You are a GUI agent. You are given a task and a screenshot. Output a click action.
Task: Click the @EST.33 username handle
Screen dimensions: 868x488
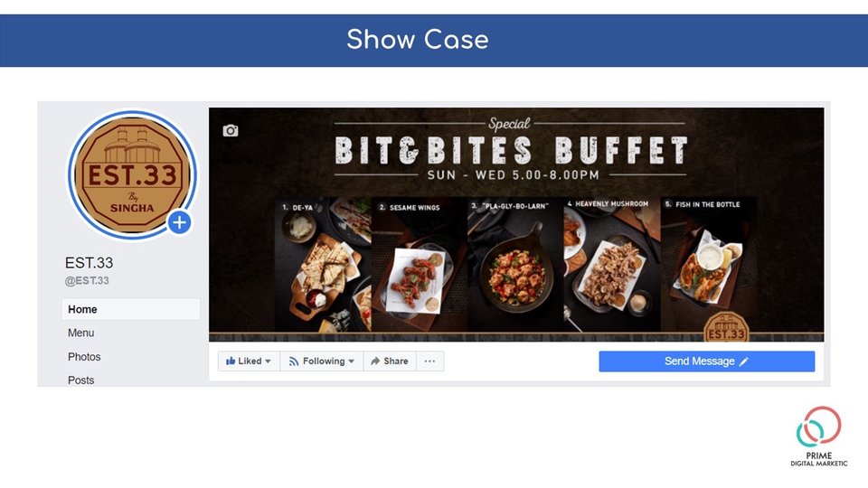click(x=87, y=280)
